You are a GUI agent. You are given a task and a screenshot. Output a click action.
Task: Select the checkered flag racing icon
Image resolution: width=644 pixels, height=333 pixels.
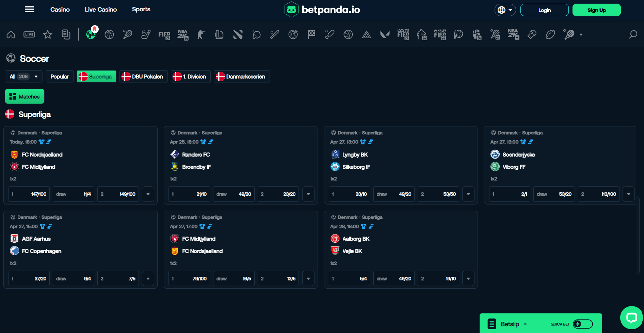(x=311, y=34)
